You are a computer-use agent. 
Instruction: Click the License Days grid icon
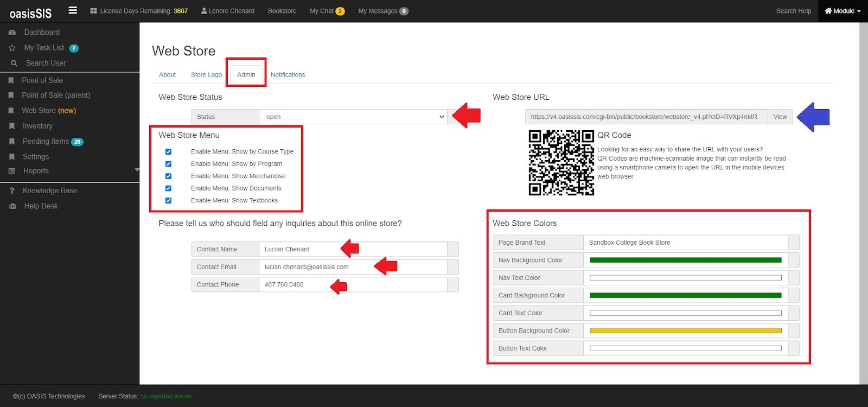tap(93, 11)
